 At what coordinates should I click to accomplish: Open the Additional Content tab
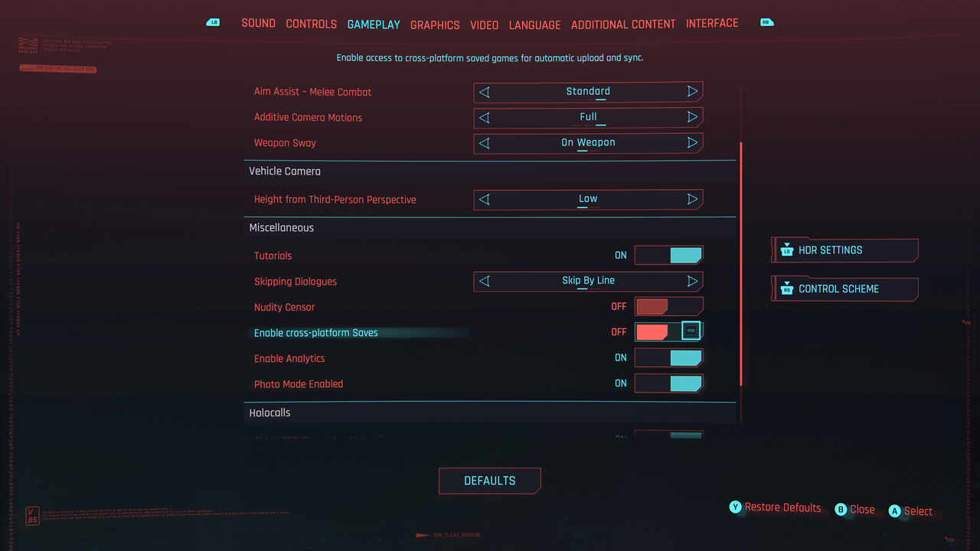623,24
